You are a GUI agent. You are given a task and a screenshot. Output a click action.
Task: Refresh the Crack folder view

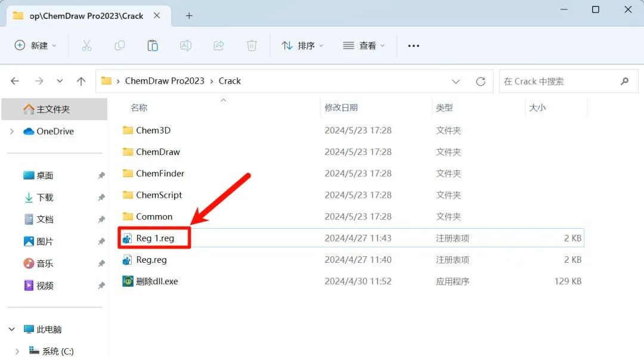(x=481, y=81)
